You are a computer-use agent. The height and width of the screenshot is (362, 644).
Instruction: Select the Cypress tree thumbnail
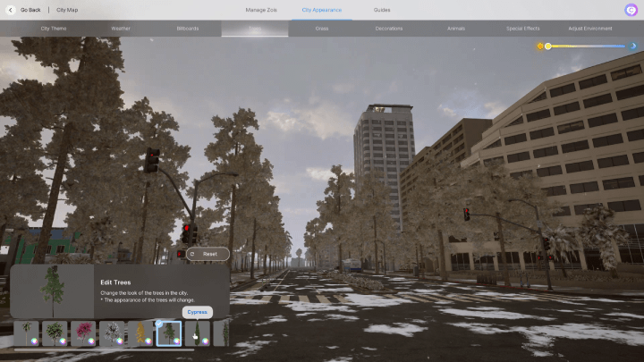[197, 333]
